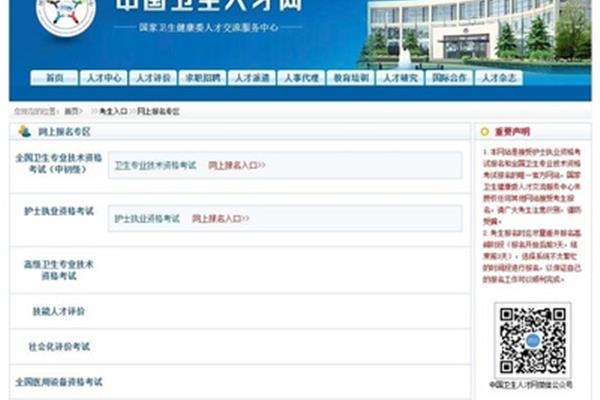600x400 pixels.
Task: Click the 中国卫生人才网 site title
Action: (209, 5)
